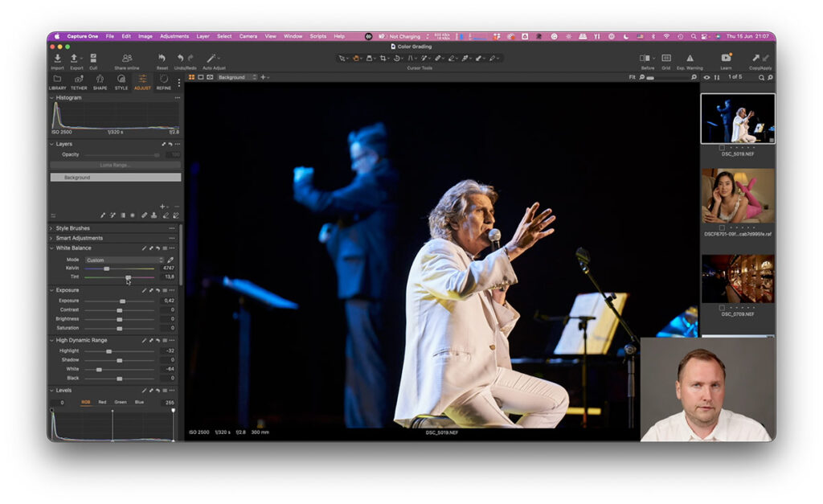Toggle the Before view in toolbar
The image size is (823, 504).
645,58
